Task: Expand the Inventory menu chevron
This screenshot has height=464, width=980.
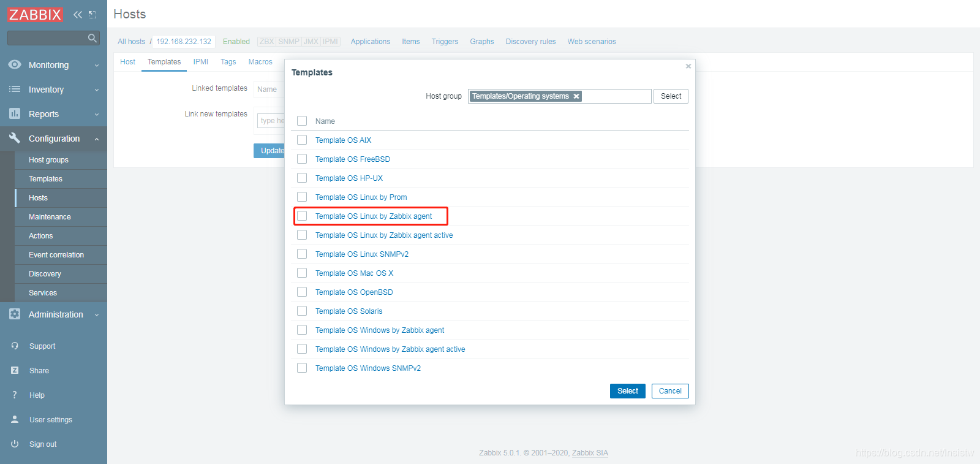Action: click(97, 89)
